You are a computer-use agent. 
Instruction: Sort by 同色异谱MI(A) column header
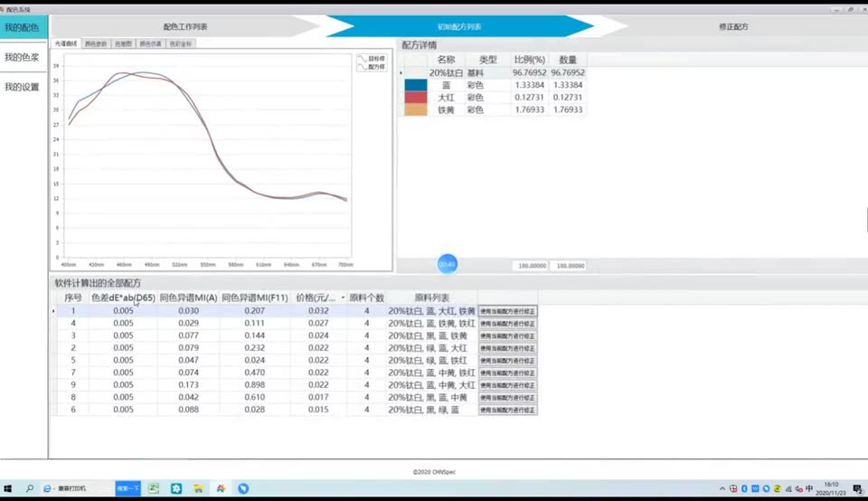188,298
